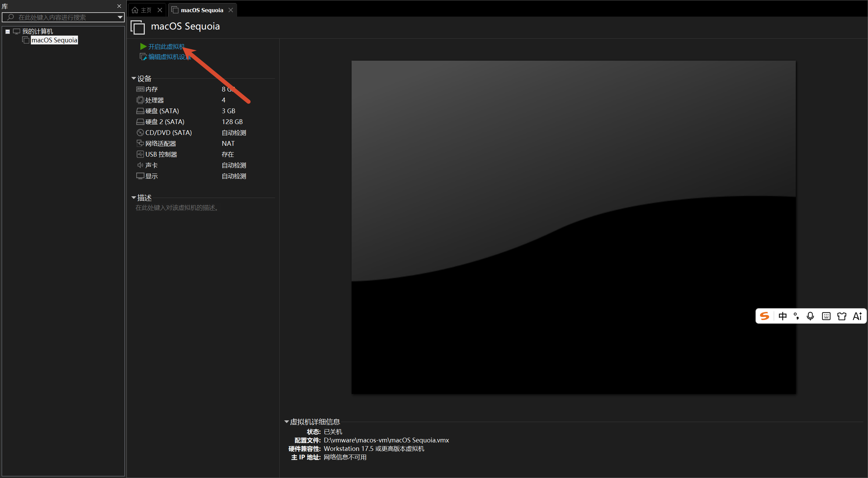This screenshot has height=478, width=868.
Task: Click the search magnifier icon in library
Action: coord(11,17)
